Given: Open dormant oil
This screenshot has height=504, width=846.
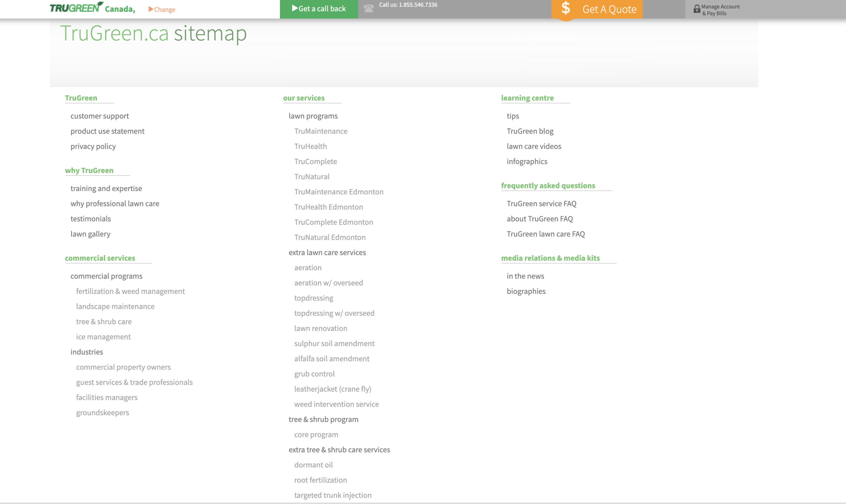Looking at the screenshot, I should click(313, 465).
